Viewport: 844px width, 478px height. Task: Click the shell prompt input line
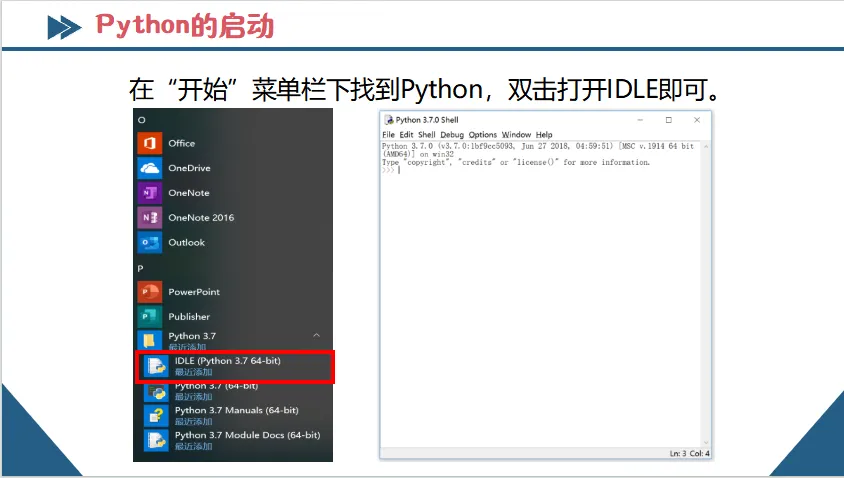[540, 170]
